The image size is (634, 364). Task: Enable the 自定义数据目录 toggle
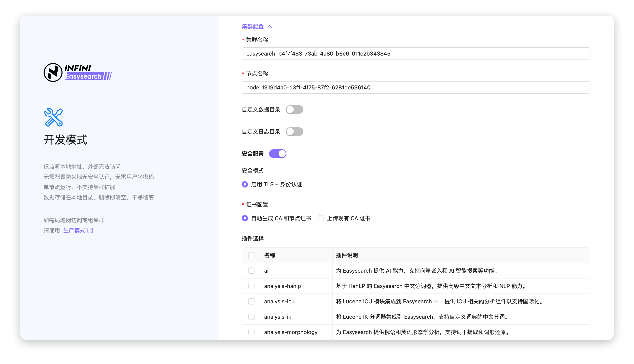pos(294,110)
